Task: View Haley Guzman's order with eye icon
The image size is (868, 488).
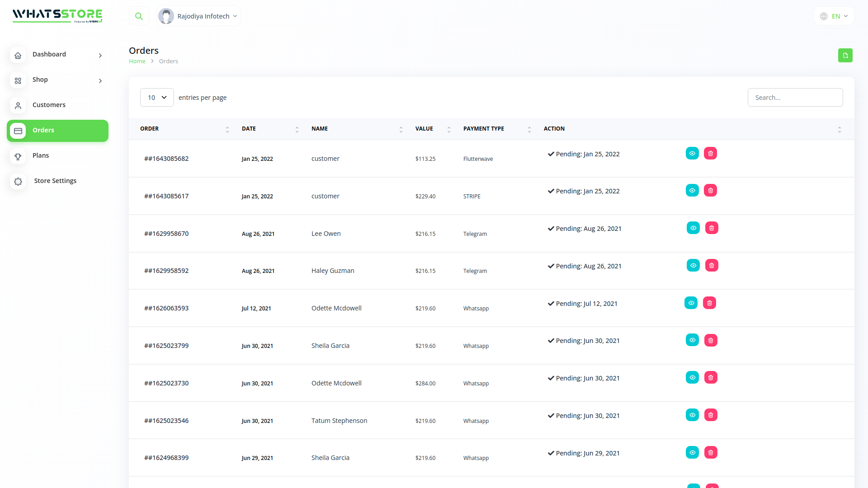Action: 693,266
